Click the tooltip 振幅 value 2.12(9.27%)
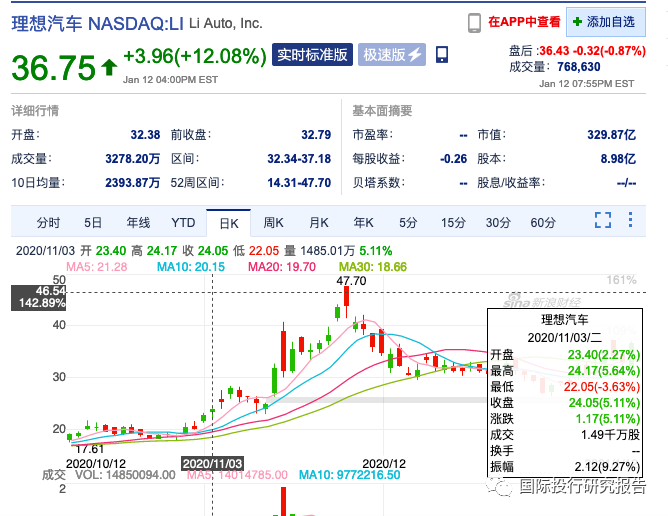This screenshot has height=516, width=668. [607, 467]
